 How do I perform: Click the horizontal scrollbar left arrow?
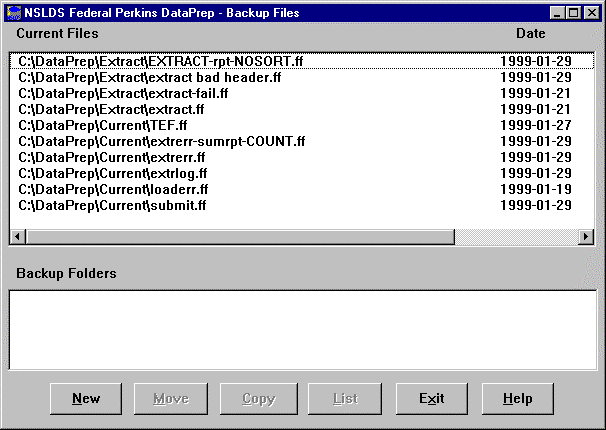click(x=18, y=236)
